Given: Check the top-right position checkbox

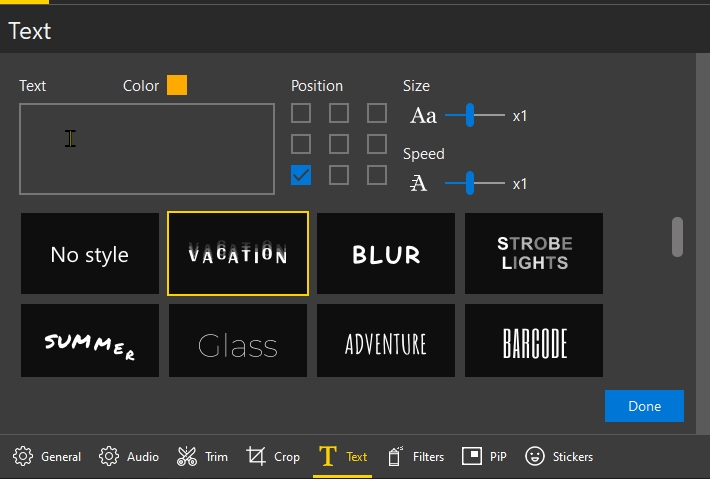Looking at the screenshot, I should tap(377, 113).
